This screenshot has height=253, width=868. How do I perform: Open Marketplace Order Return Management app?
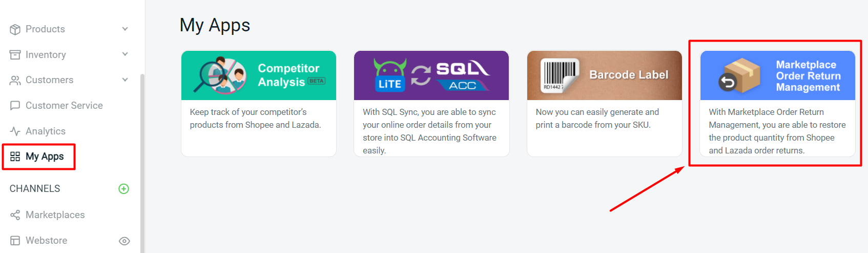[x=777, y=103]
